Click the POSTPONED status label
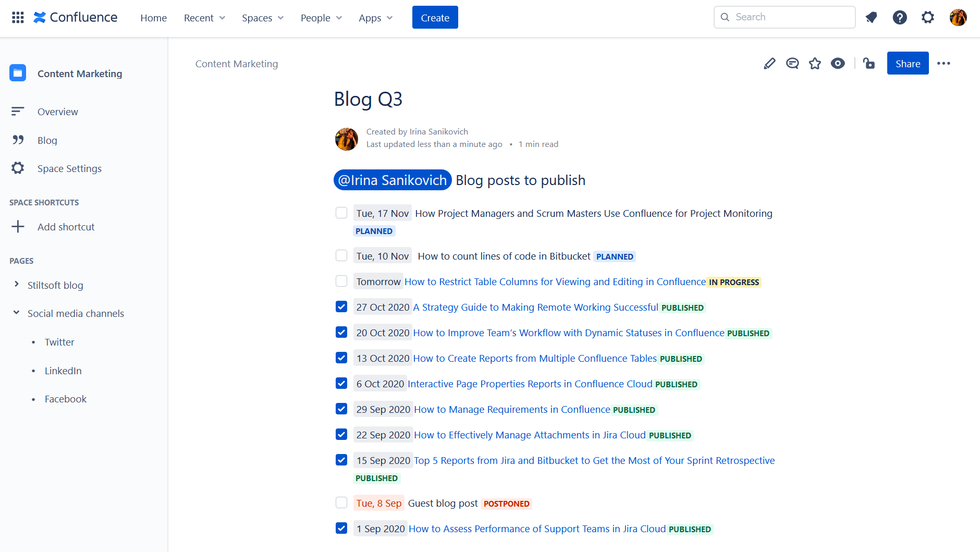The width and height of the screenshot is (980, 552). tap(507, 504)
